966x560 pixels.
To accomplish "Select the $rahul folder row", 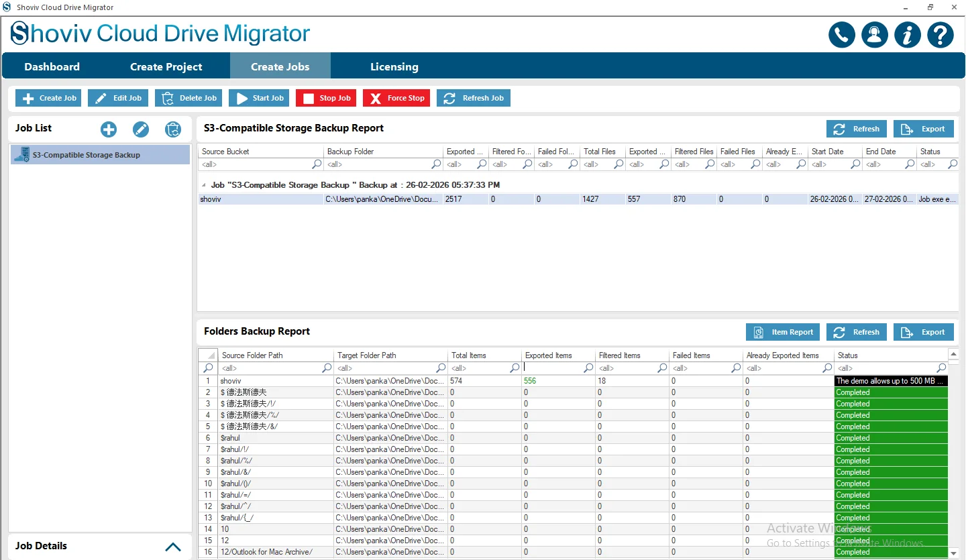I will click(573, 438).
